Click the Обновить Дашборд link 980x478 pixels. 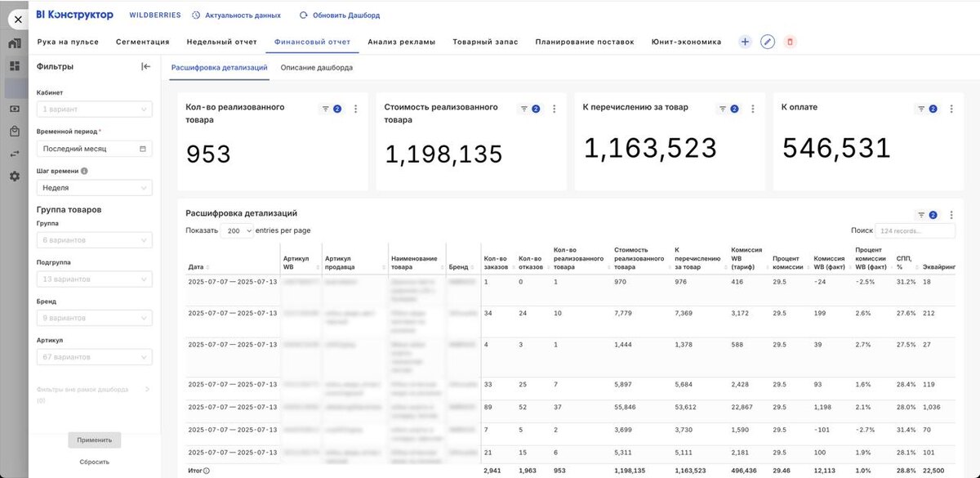click(346, 16)
